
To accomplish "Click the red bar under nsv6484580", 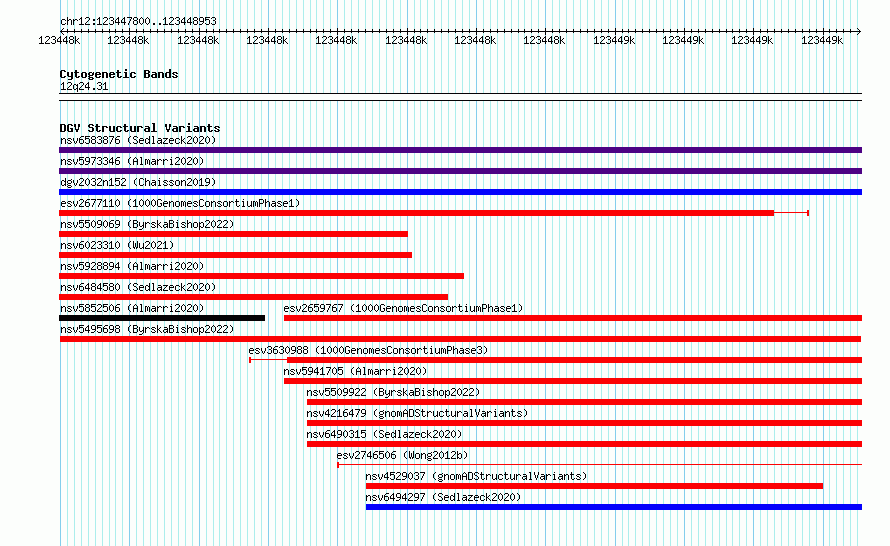I will click(x=254, y=297).
